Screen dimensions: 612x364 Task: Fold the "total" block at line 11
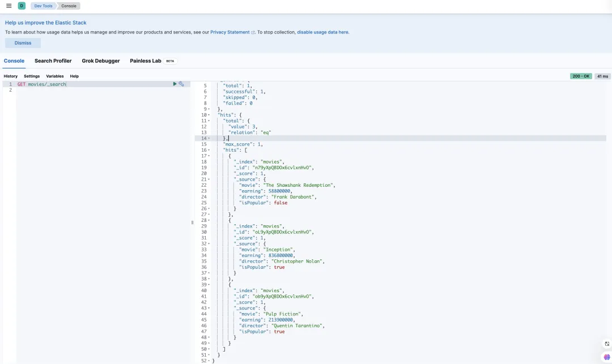(209, 121)
